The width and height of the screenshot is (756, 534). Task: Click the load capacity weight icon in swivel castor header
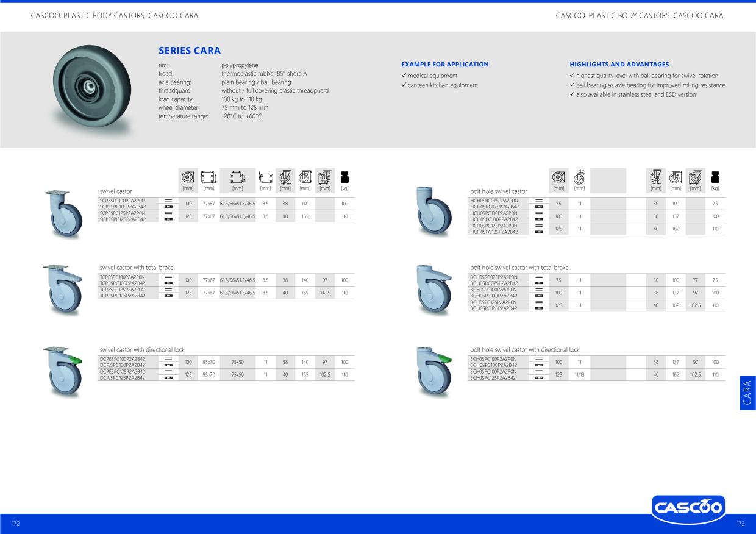tap(344, 177)
